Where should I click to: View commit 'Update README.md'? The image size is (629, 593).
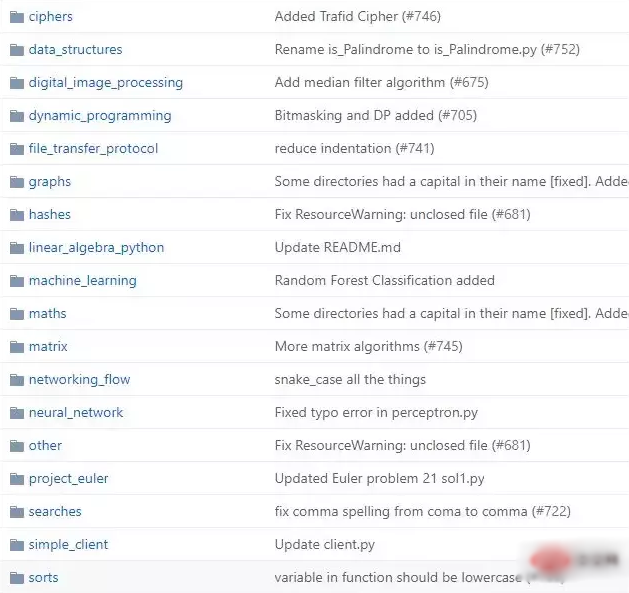338,248
